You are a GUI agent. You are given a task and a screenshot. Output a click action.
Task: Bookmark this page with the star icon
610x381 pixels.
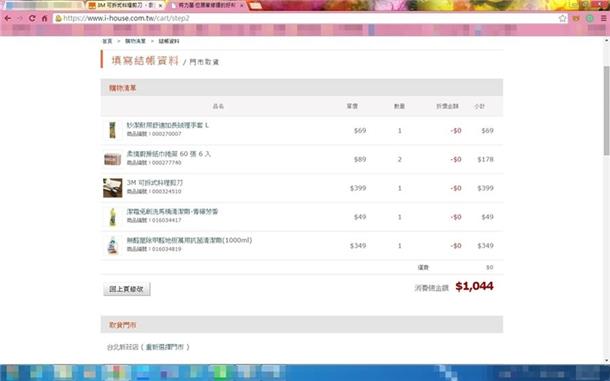(x=562, y=18)
